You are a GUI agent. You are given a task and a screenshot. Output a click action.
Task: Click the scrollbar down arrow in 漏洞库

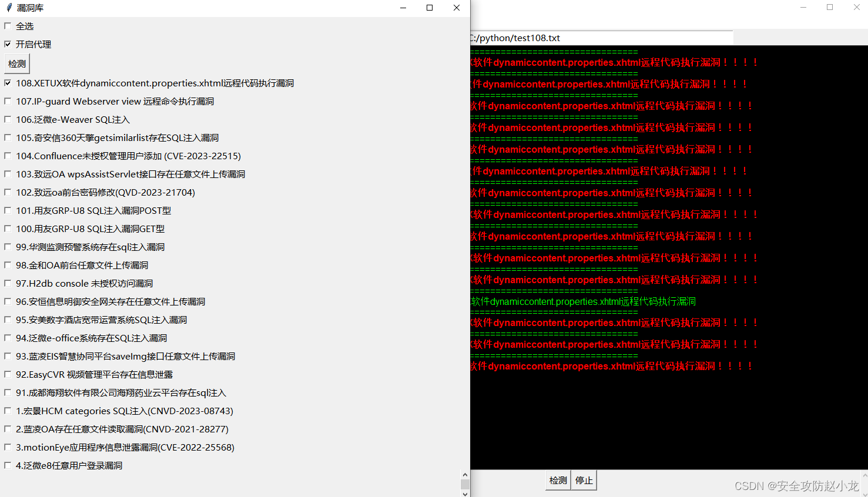click(x=465, y=493)
